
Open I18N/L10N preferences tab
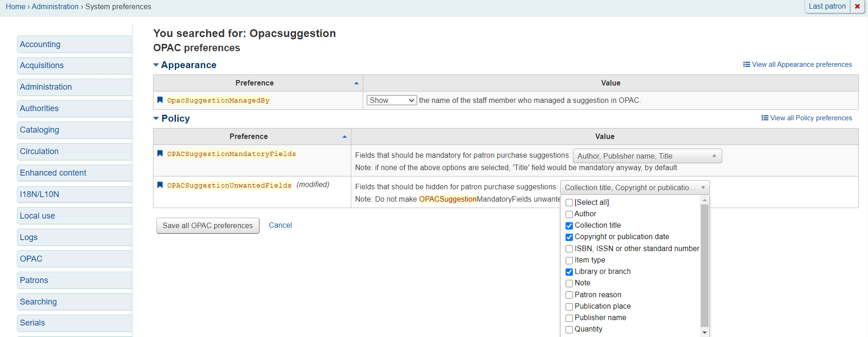[x=74, y=194]
